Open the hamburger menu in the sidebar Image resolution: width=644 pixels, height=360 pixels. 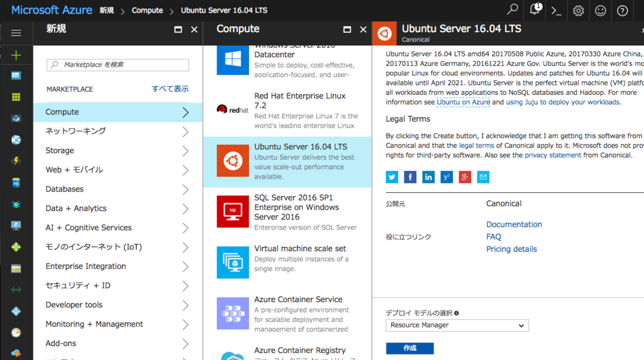tap(16, 33)
